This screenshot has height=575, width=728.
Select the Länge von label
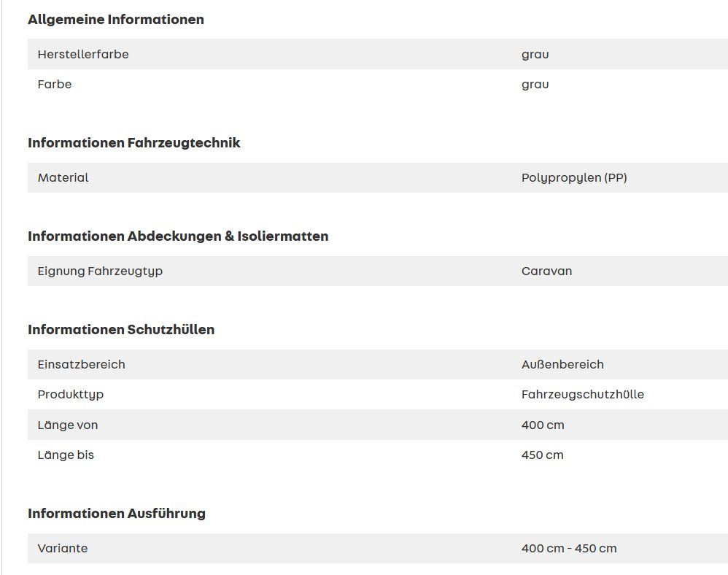point(68,425)
